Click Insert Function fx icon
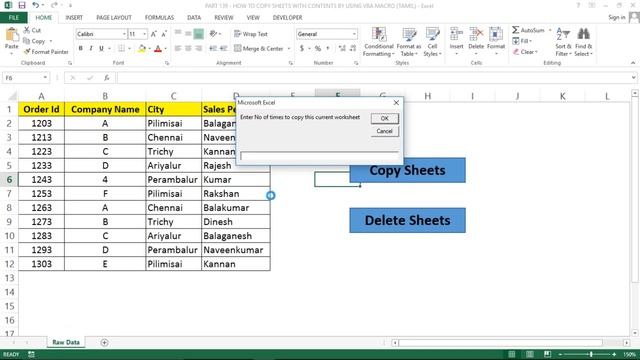Screen dimensions: 640x360 pyautogui.click(x=107, y=78)
